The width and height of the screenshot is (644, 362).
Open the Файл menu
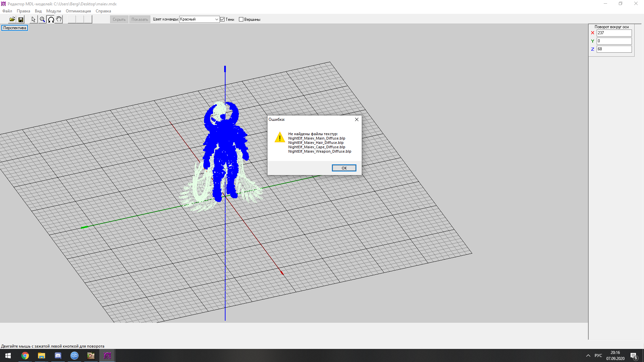pyautogui.click(x=7, y=11)
